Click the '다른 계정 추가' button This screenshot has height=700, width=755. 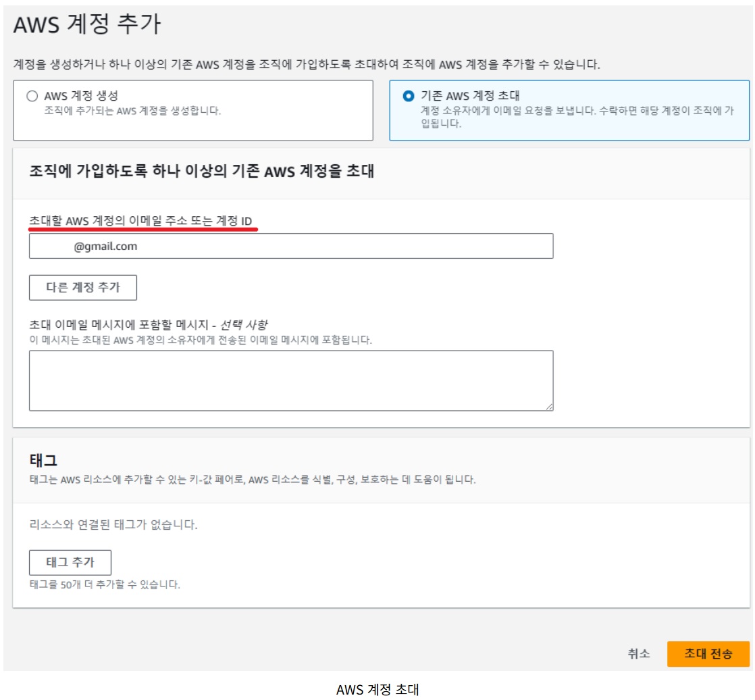[83, 288]
